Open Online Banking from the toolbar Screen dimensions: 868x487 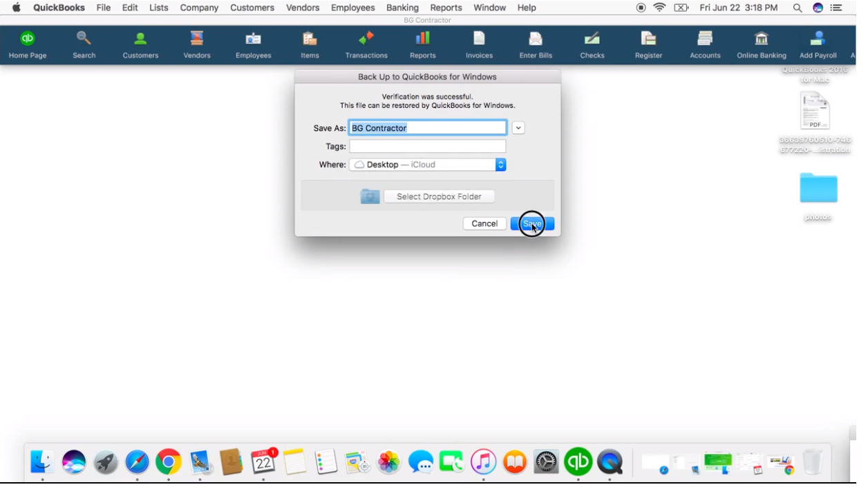click(x=762, y=45)
